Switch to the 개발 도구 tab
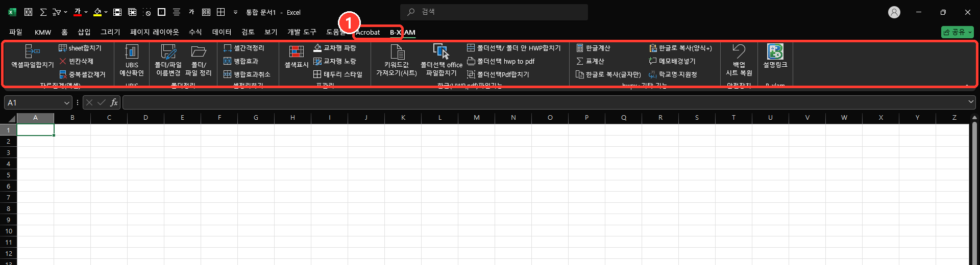 click(x=302, y=32)
